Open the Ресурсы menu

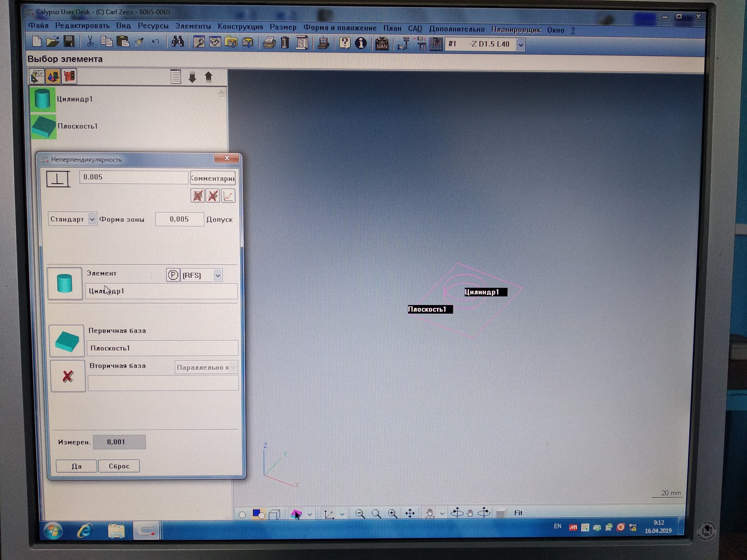153,26
